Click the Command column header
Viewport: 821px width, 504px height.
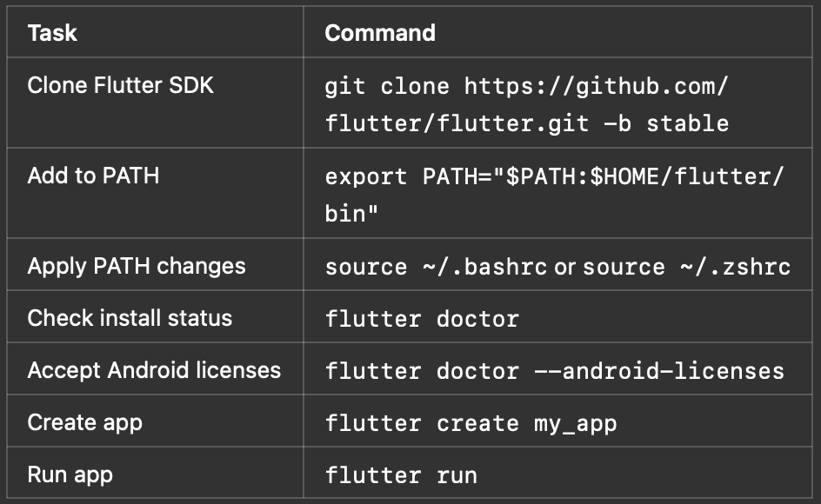[x=379, y=33]
